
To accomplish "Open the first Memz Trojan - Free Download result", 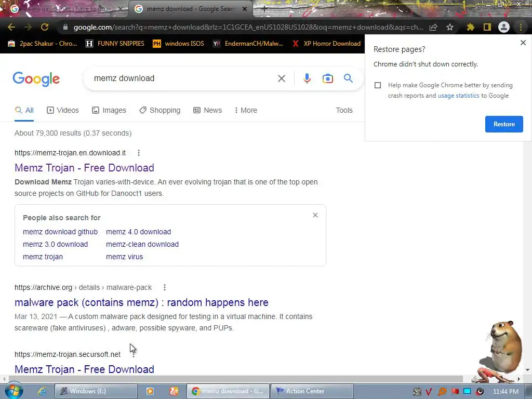I will [x=84, y=168].
